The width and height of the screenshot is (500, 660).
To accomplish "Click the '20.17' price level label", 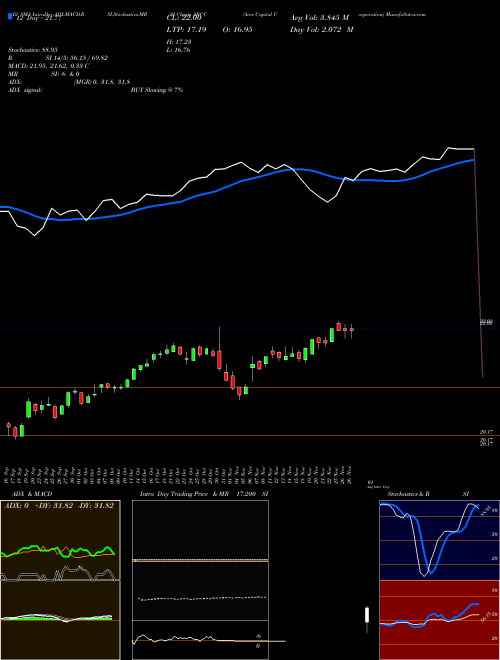I will point(486,432).
